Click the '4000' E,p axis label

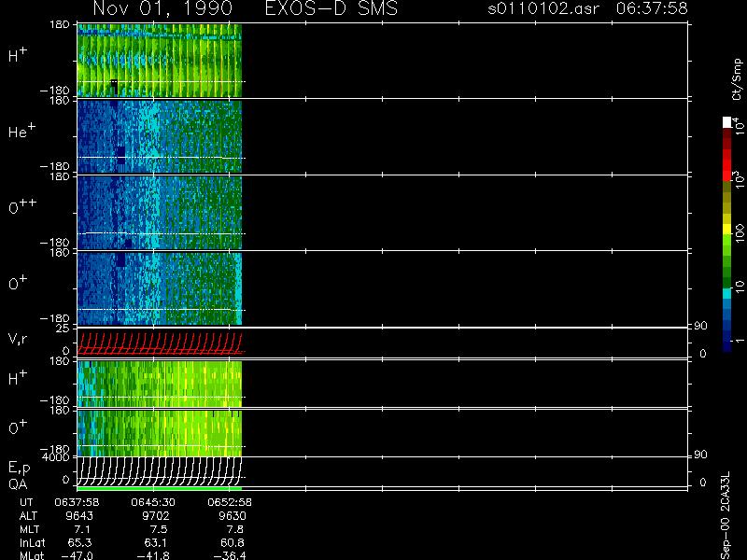[x=56, y=457]
